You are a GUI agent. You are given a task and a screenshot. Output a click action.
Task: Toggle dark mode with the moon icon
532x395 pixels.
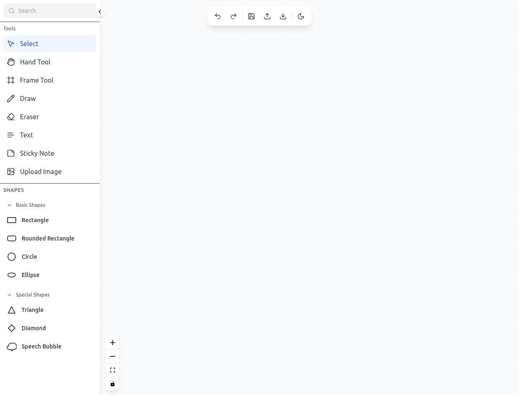301,16
